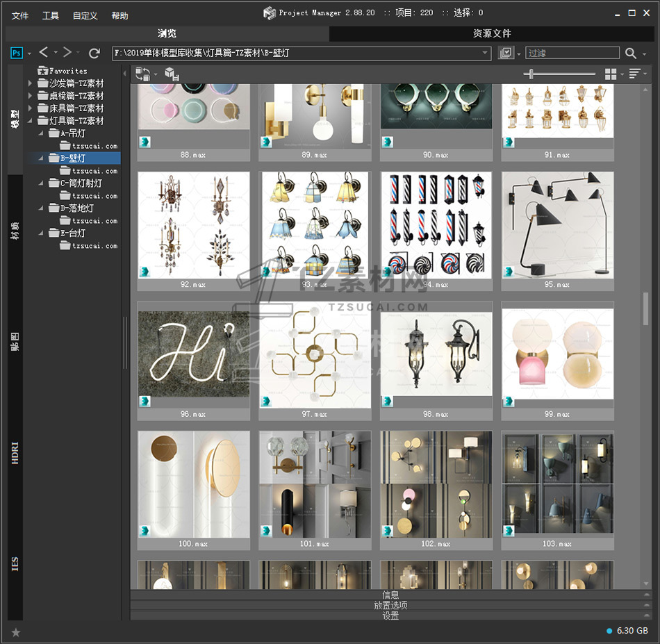Go back to the previous folder
Image resolution: width=660 pixels, height=644 pixels.
pyautogui.click(x=44, y=53)
